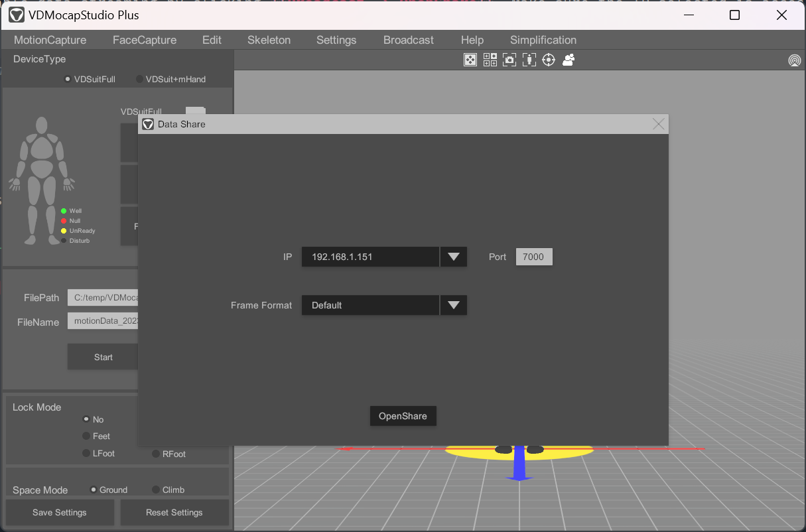
Task: Set Lock Mode to No
Action: 93,419
